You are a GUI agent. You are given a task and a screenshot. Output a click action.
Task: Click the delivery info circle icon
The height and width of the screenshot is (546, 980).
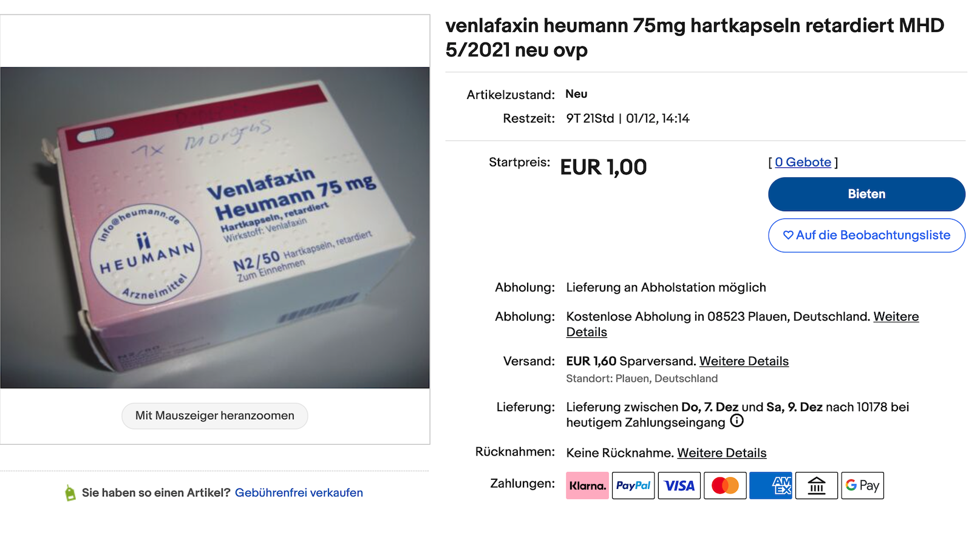[x=737, y=421]
